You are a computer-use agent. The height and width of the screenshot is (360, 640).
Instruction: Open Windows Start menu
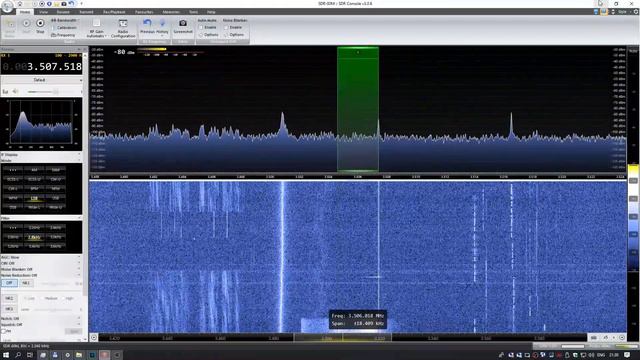(6, 355)
